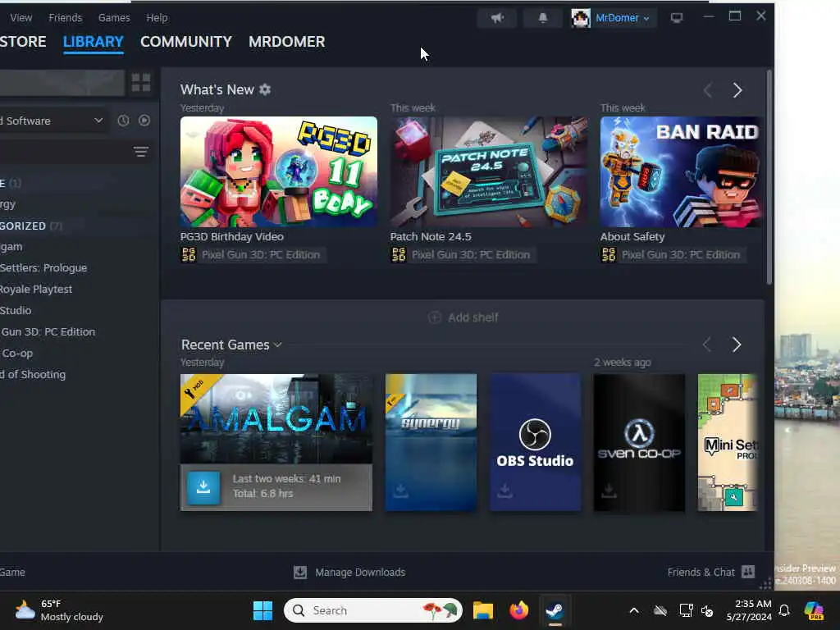
Task: Open the Games menu
Action: [x=114, y=18]
